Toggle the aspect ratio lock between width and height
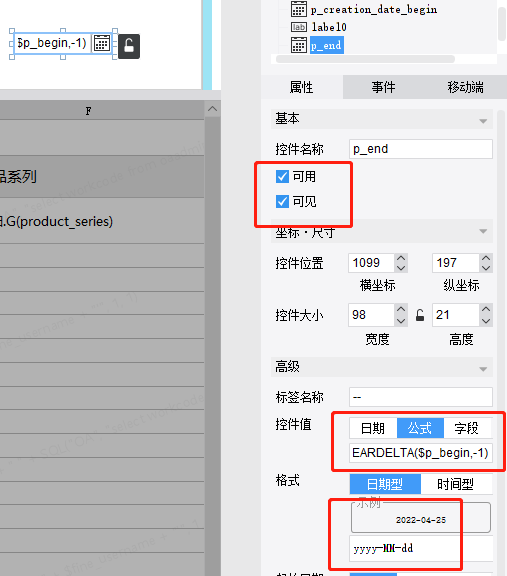 tap(420, 315)
